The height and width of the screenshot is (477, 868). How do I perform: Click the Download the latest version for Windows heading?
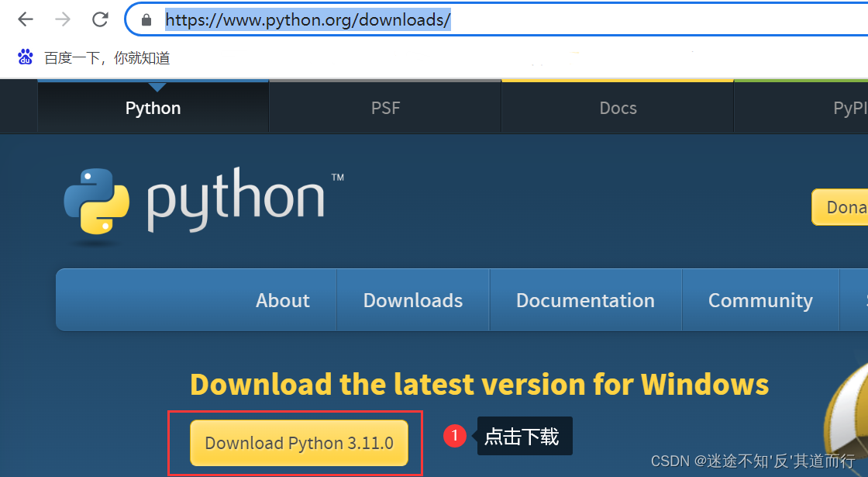tap(480, 384)
